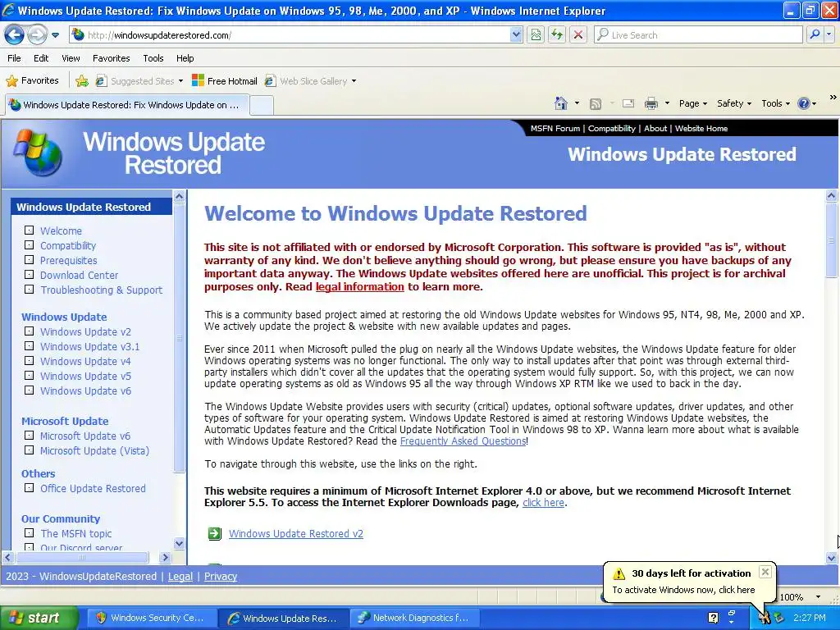Start search with the magnifier button

coord(815,34)
